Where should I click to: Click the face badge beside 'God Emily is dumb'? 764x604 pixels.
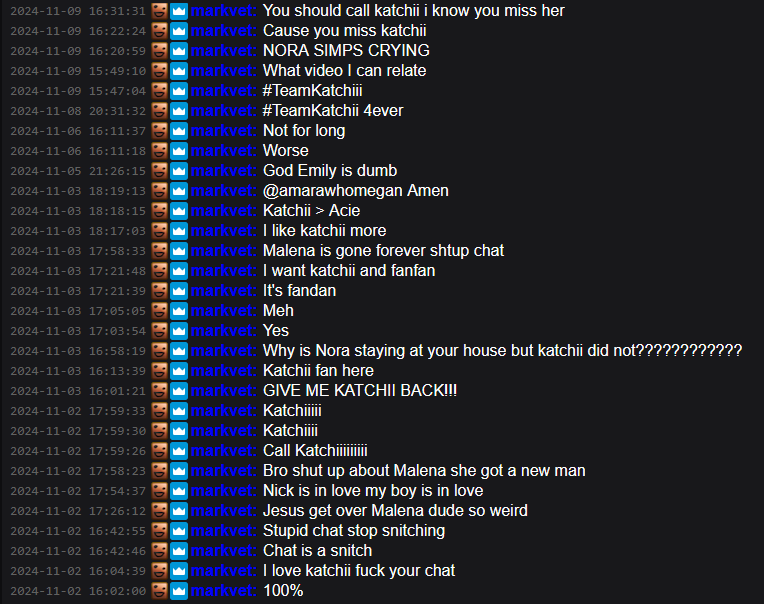(x=159, y=170)
